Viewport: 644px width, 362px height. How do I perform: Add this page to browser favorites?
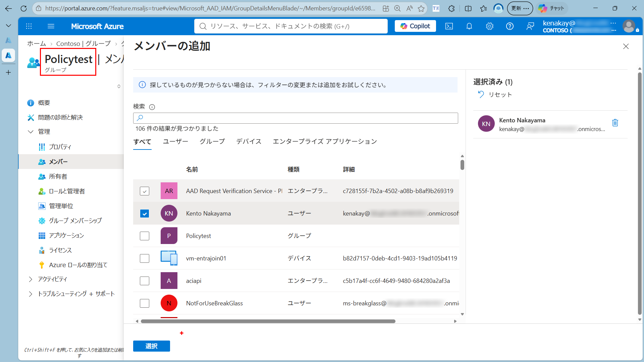coord(421,8)
